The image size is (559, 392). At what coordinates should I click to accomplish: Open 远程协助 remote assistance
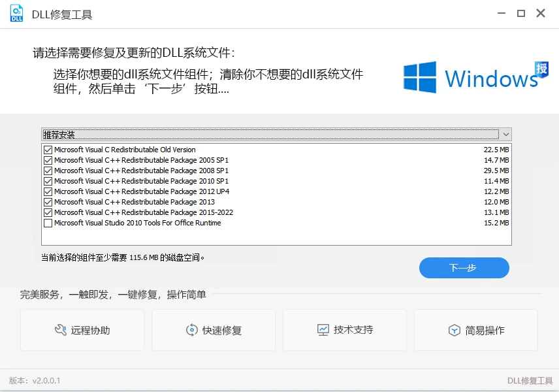(82, 330)
